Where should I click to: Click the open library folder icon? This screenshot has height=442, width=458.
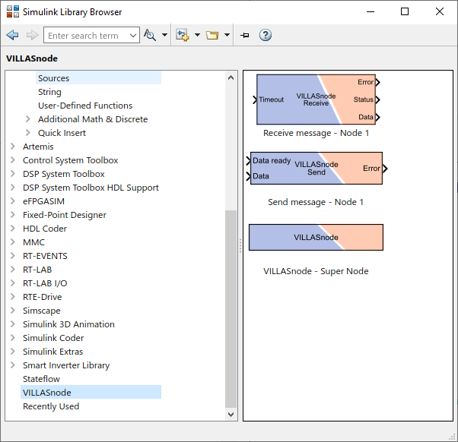pos(212,35)
